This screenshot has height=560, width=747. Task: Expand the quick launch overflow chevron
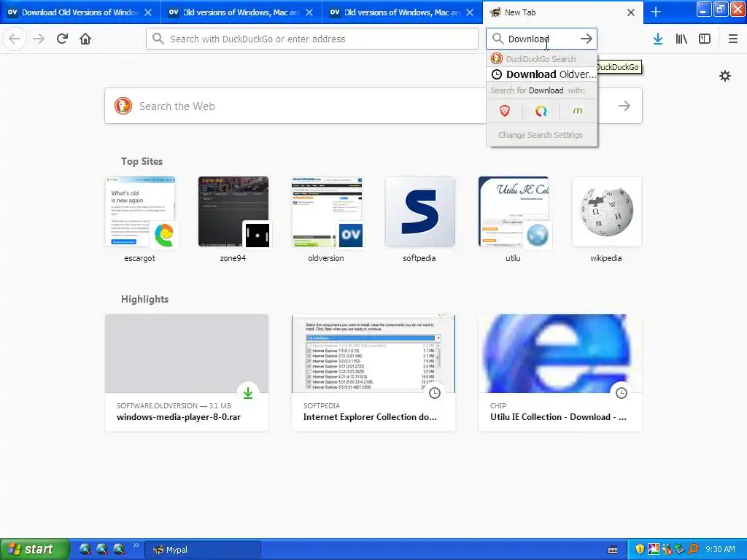136,545
